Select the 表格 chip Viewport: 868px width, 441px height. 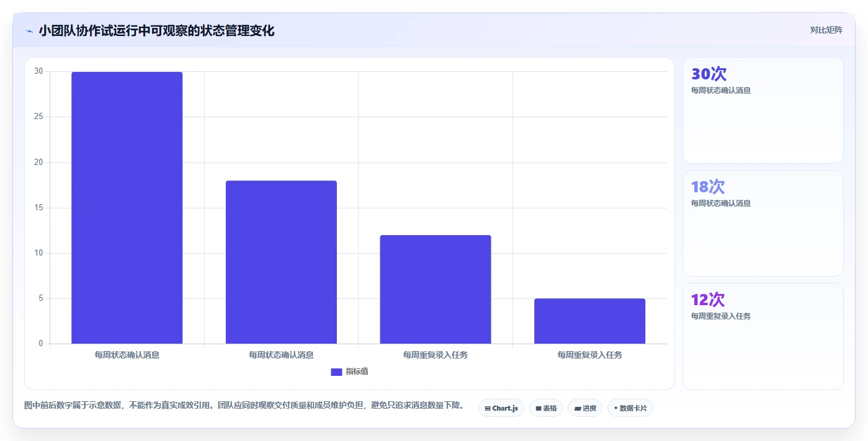pos(546,408)
